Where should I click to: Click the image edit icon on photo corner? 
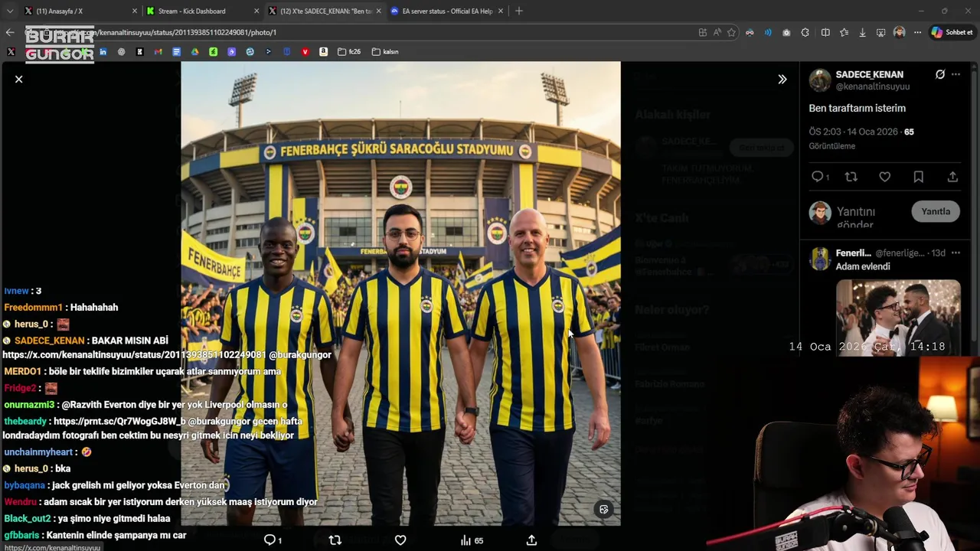point(604,510)
